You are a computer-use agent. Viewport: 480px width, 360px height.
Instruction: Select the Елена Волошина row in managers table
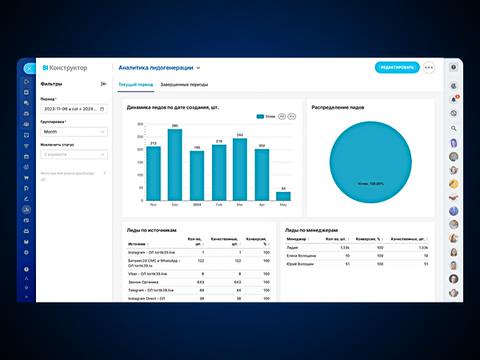tap(357, 256)
